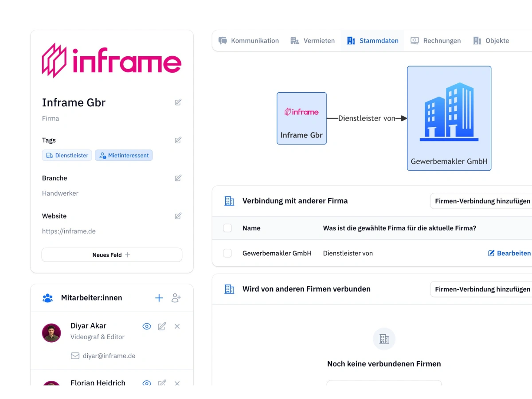Viewport: 532px width, 399px height.
Task: Click the Mitarbeiter:innen people icon
Action: click(x=47, y=298)
